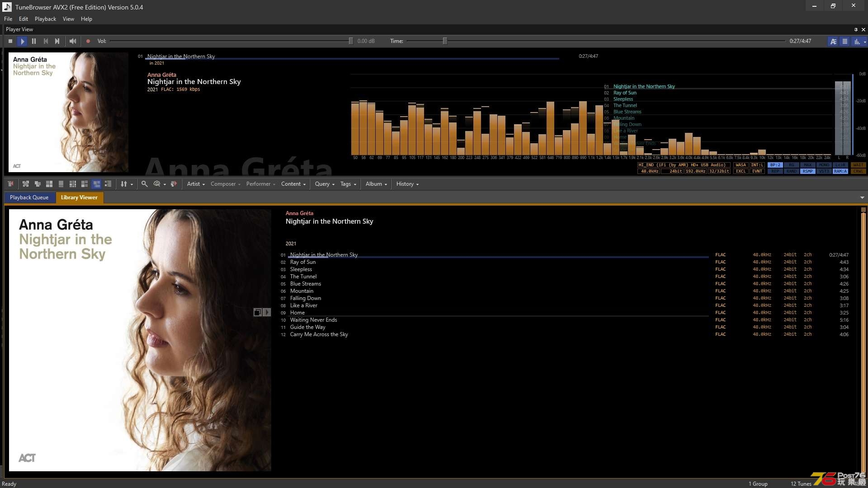
Task: Open the dropdown next to cloud search
Action: coord(165,184)
